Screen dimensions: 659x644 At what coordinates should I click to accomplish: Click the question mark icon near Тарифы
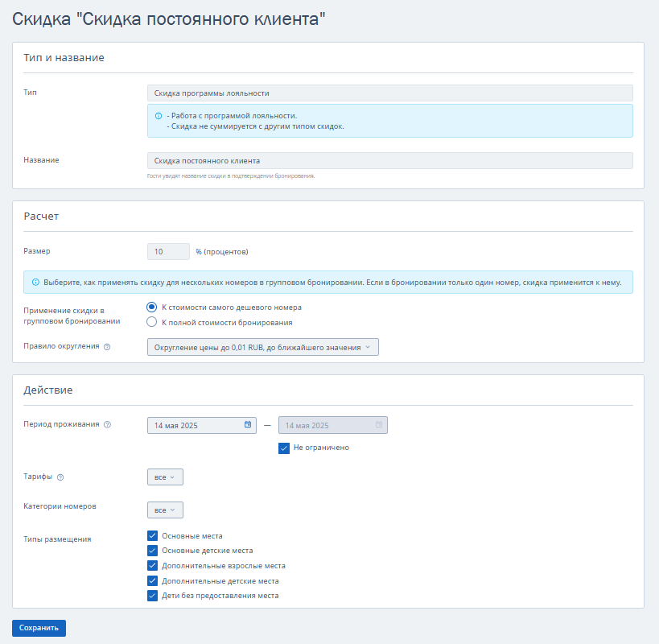coord(60,477)
